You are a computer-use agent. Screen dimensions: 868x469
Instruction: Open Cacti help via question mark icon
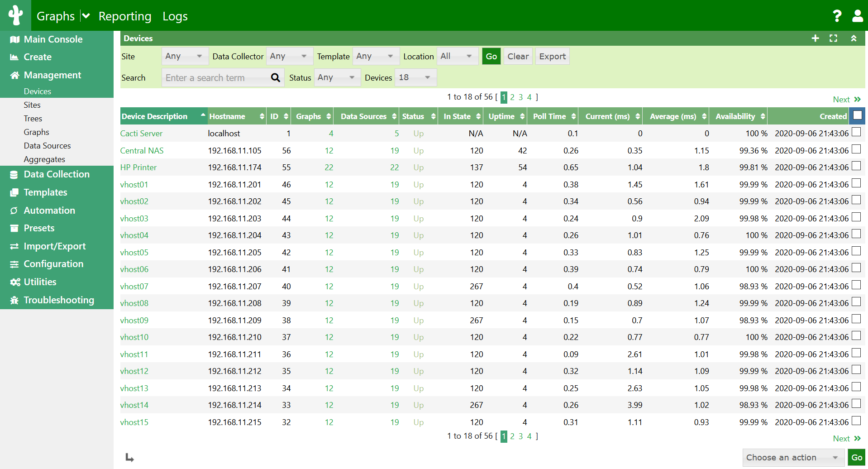click(x=837, y=15)
